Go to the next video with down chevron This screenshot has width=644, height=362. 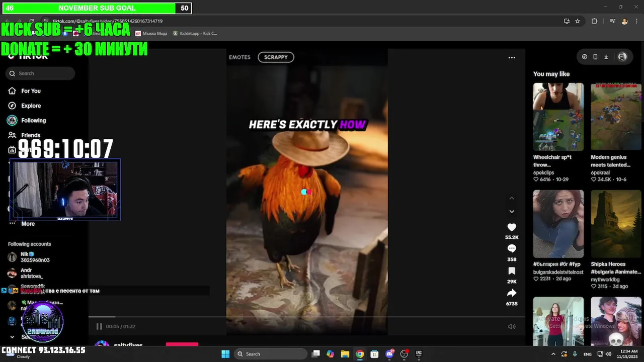pyautogui.click(x=512, y=212)
